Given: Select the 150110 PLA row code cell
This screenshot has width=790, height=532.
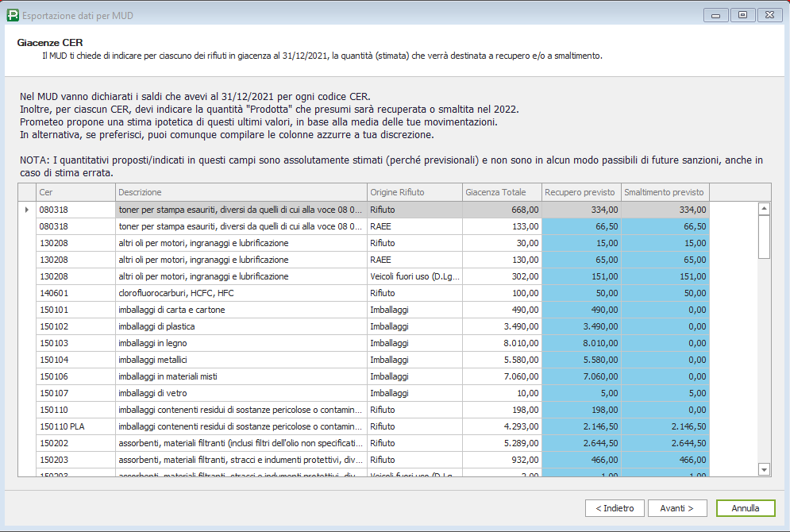Looking at the screenshot, I should 75,426.
